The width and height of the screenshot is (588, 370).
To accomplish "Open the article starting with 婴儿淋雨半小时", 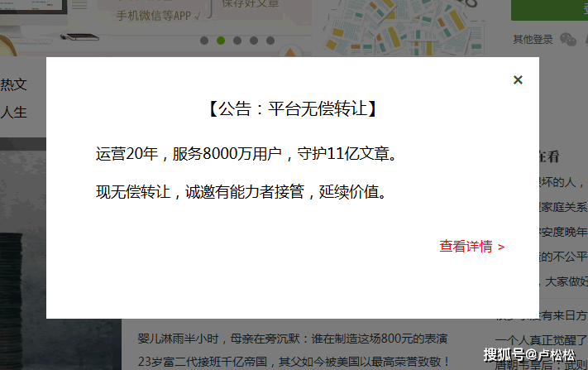I will coord(292,339).
